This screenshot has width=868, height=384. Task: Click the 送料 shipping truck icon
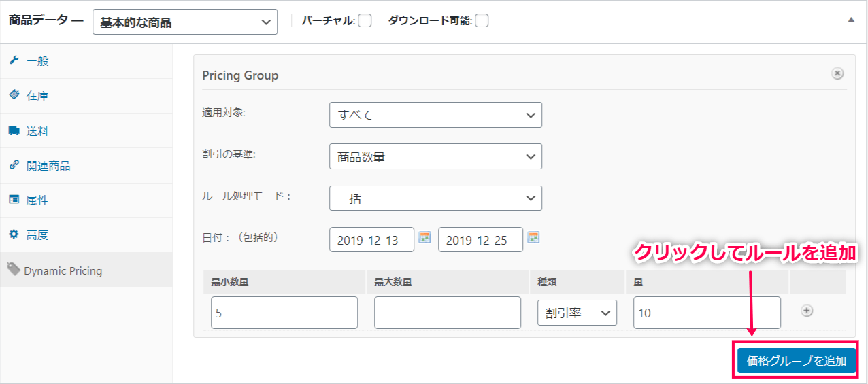click(14, 130)
